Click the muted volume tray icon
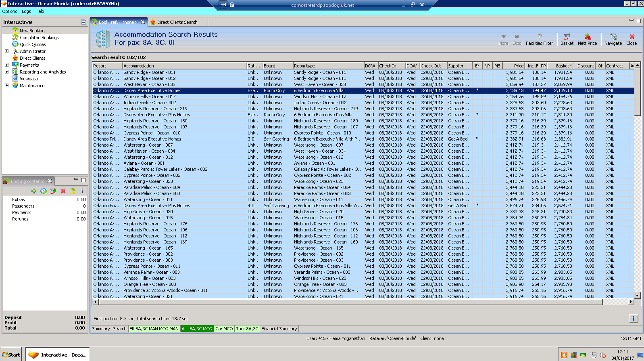The width and height of the screenshot is (644, 361). [603, 355]
